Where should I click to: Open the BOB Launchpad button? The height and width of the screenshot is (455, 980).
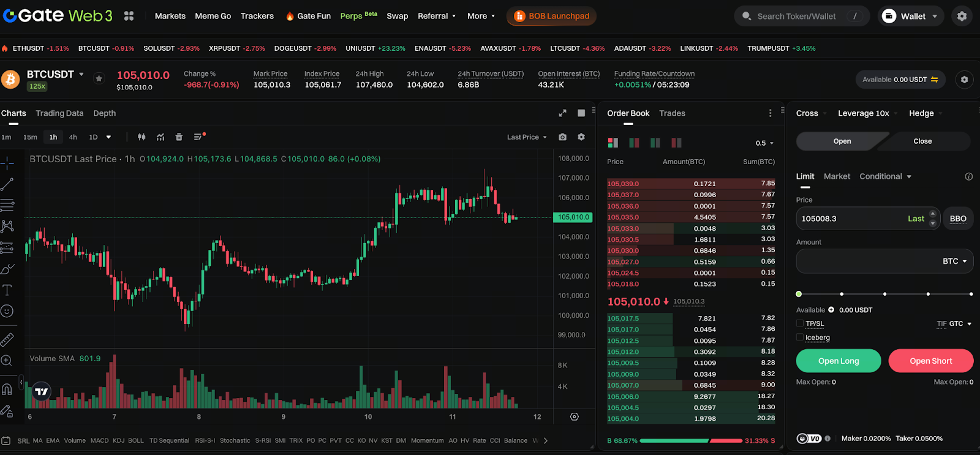[551, 16]
